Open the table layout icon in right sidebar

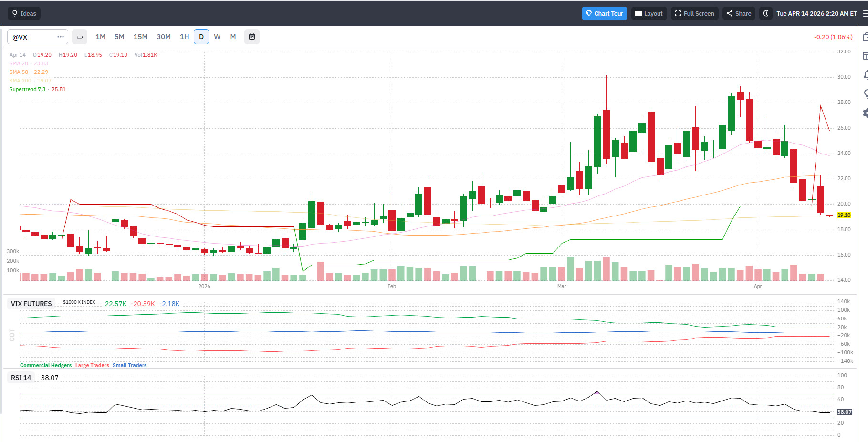pos(865,56)
